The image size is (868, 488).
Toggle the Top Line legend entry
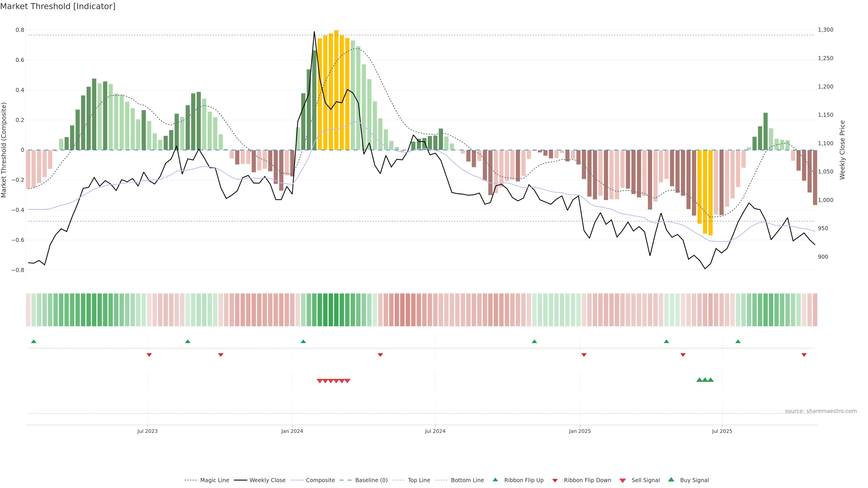(x=419, y=480)
